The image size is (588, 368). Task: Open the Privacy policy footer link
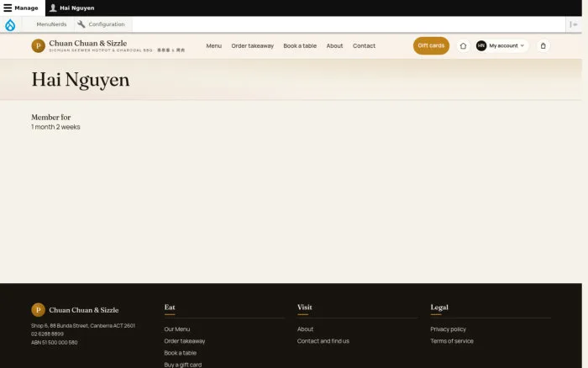pyautogui.click(x=448, y=329)
